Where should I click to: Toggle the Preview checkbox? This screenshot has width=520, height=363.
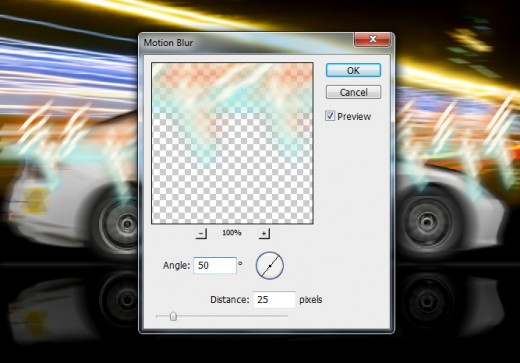(330, 116)
